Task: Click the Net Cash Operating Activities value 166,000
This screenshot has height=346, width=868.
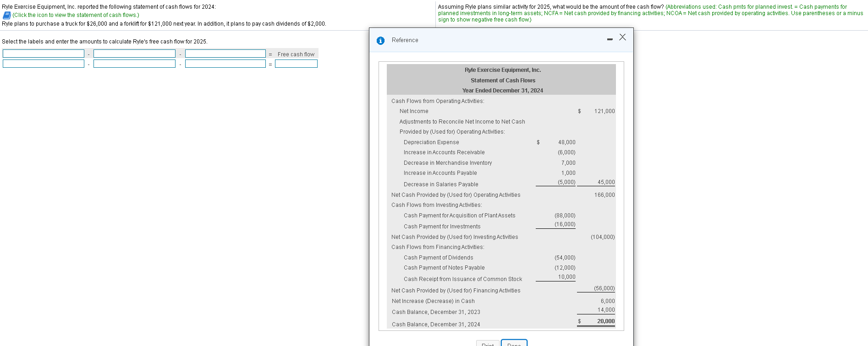Action: pos(604,195)
